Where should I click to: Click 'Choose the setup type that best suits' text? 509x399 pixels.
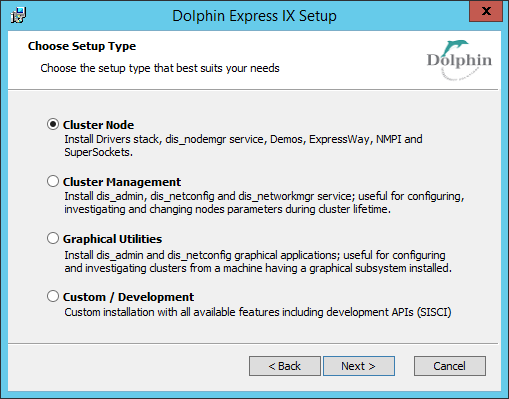[160, 68]
